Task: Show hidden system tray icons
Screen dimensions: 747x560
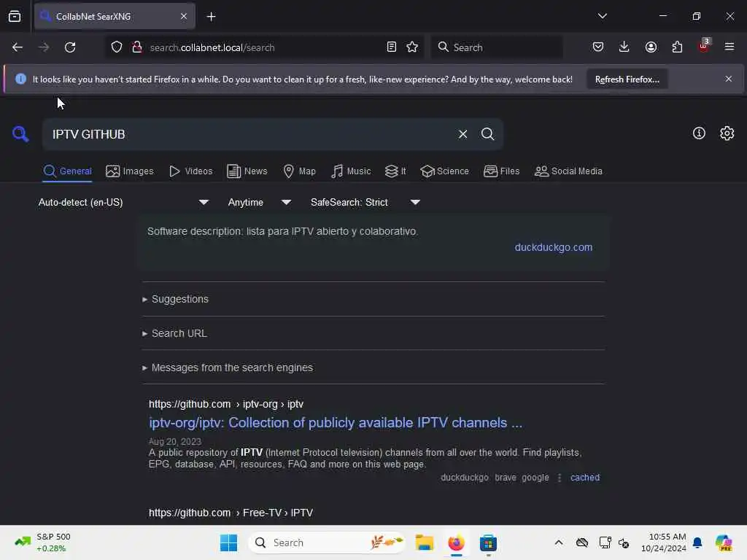Action: [559, 542]
